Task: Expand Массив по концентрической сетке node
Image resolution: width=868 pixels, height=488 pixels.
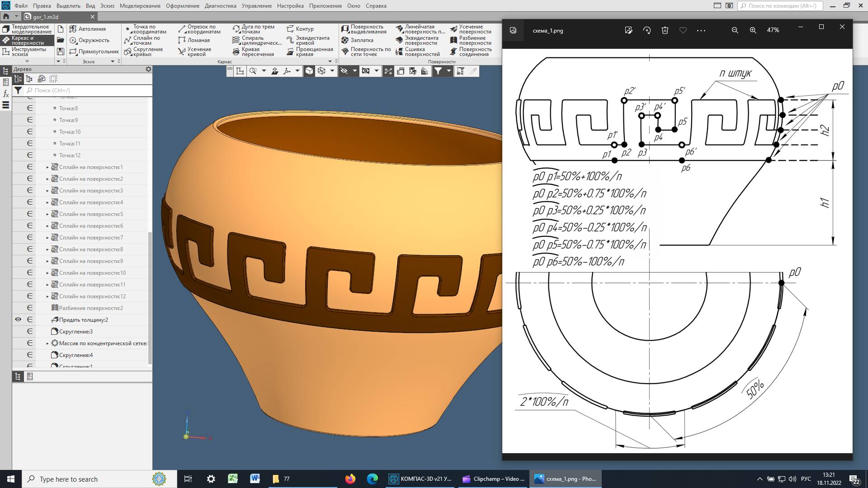Action: click(47, 343)
